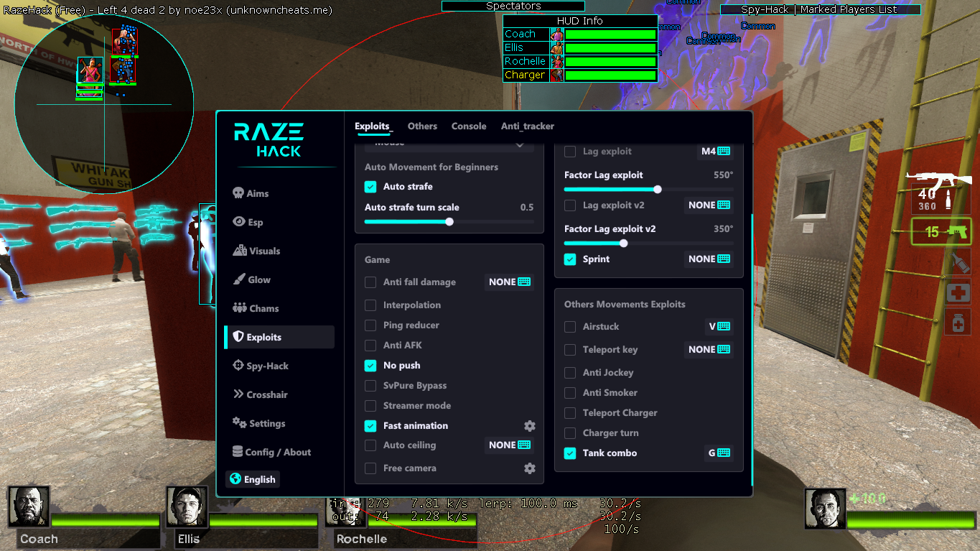980x551 pixels.
Task: Select the Exploits tab
Action: [373, 126]
